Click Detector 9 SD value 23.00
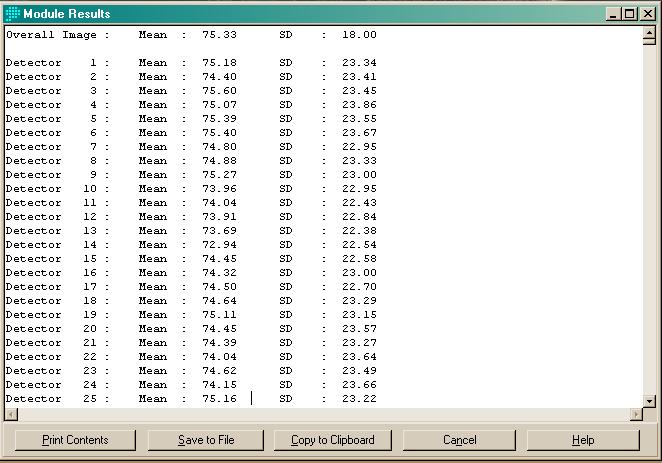This screenshot has width=662, height=463. tap(359, 174)
